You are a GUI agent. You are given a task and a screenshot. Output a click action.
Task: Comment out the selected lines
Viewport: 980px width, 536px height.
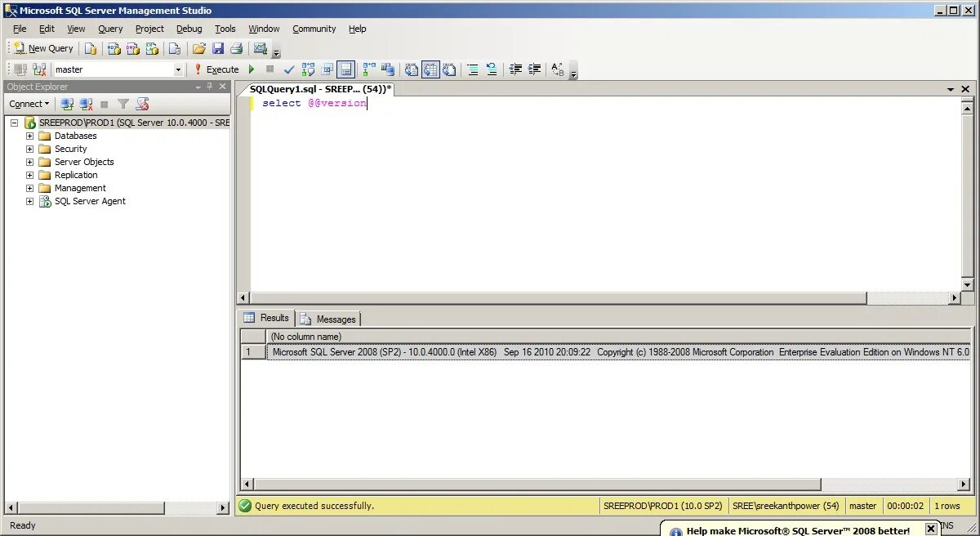[x=473, y=69]
